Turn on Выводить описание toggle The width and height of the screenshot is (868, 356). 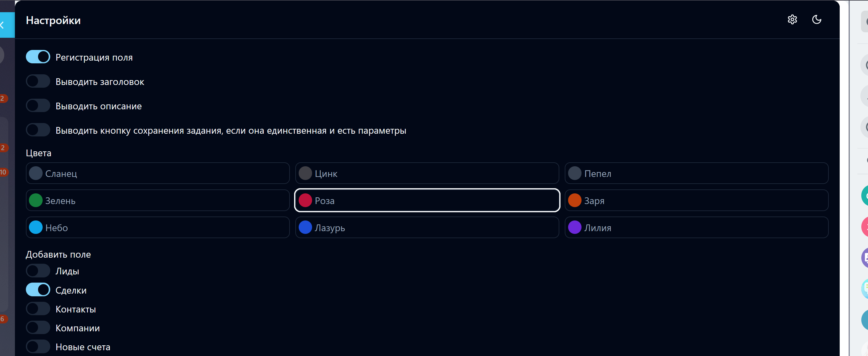pyautogui.click(x=38, y=105)
